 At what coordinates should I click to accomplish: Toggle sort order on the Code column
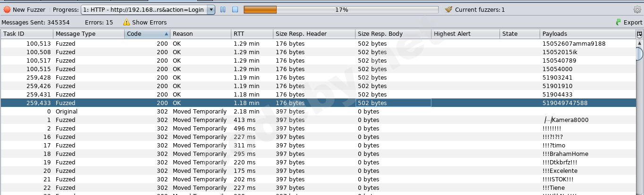click(147, 34)
